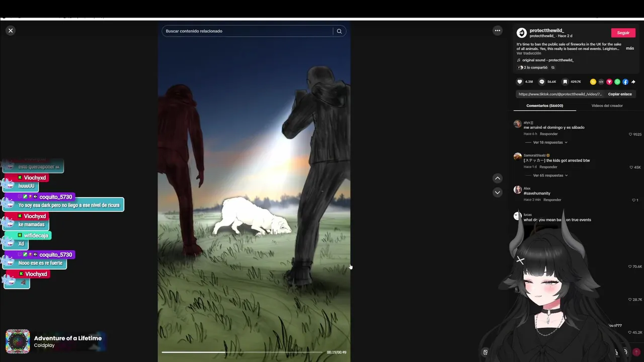Click SamuraiStealz username
The height and width of the screenshot is (362, 644).
[x=535, y=155]
